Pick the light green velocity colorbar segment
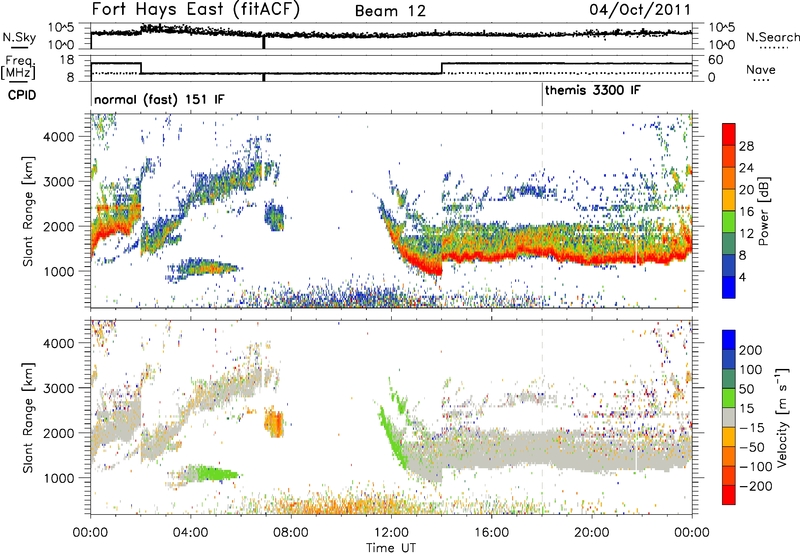 click(729, 398)
